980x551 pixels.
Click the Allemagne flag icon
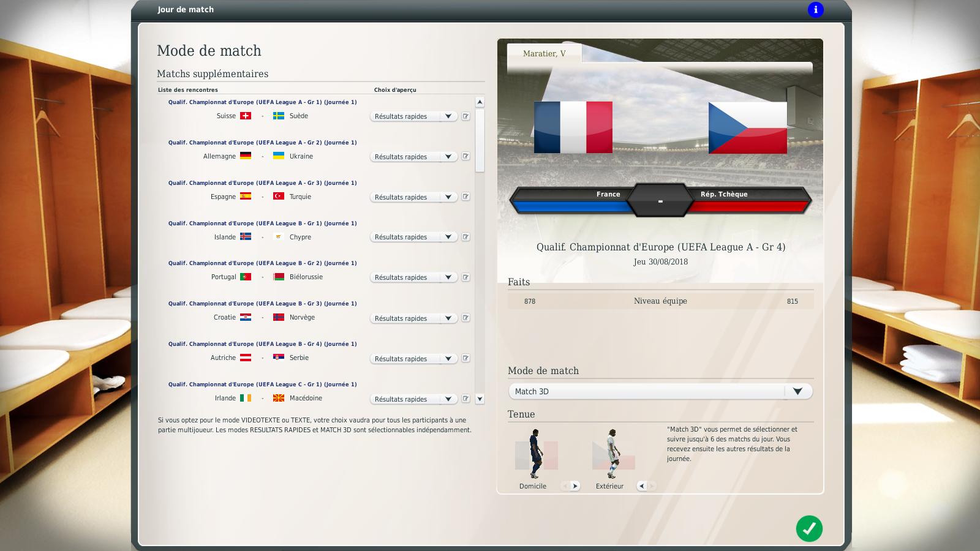coord(246,156)
